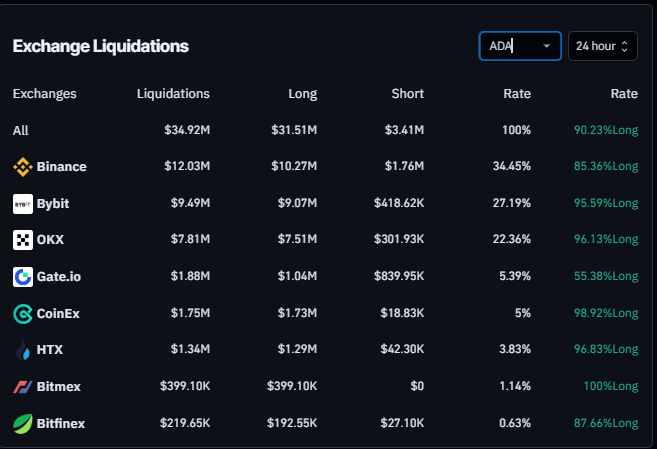Click the HTX exchange logo icon
Viewport: 657px width, 449px height.
[22, 350]
